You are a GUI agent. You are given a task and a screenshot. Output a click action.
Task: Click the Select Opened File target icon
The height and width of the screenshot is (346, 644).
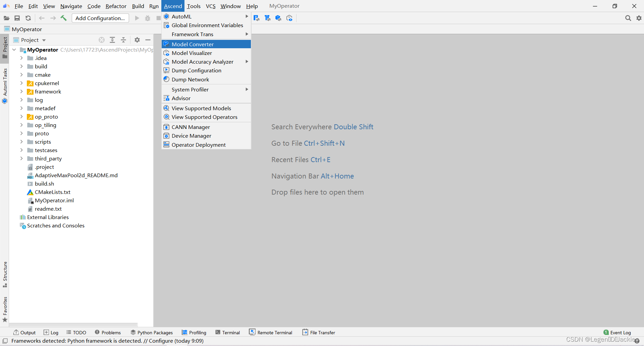point(102,40)
